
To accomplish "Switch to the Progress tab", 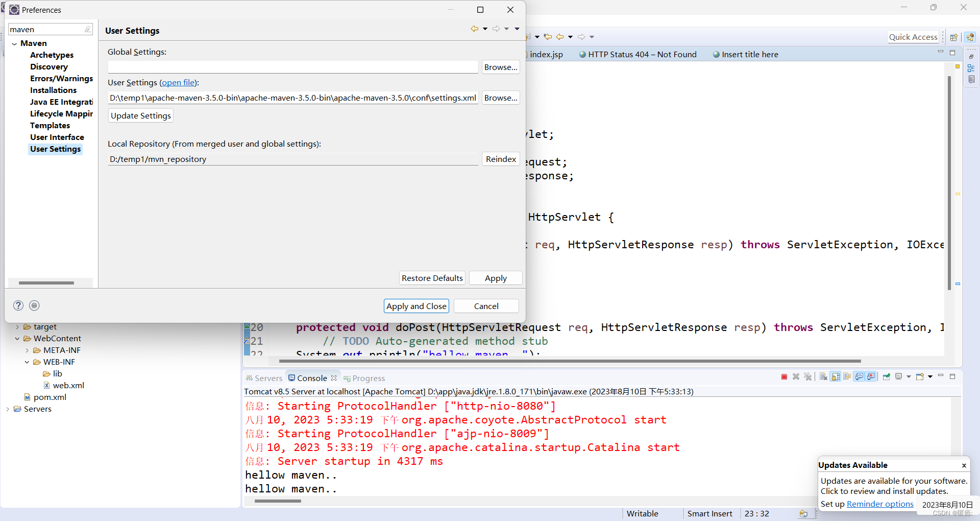I will pyautogui.click(x=364, y=378).
